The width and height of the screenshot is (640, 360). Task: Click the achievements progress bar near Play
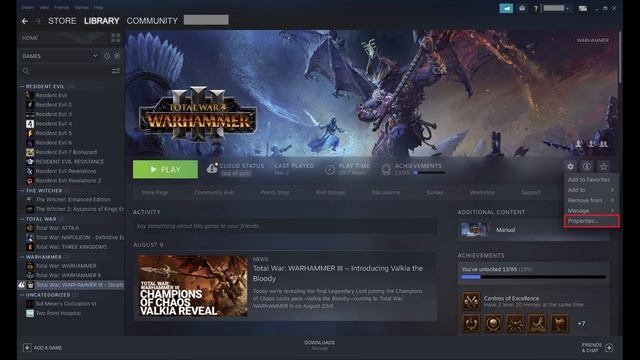pos(429,173)
